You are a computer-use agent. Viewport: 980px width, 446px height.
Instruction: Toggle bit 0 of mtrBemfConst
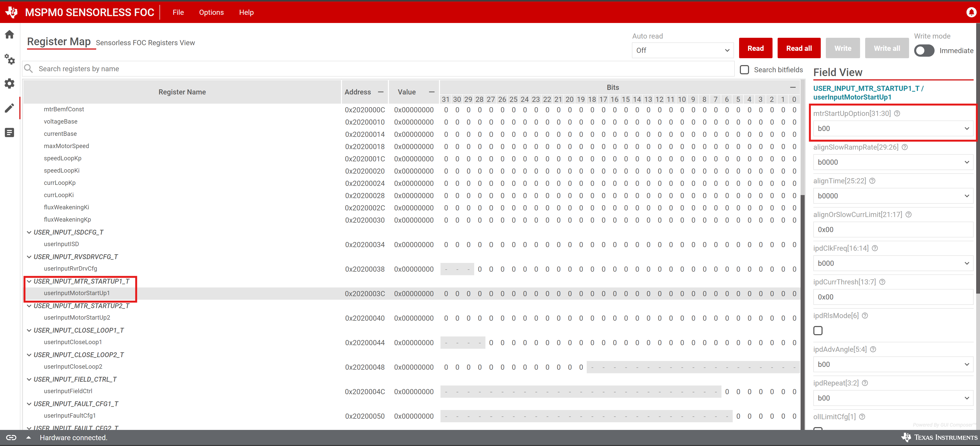pyautogui.click(x=794, y=110)
